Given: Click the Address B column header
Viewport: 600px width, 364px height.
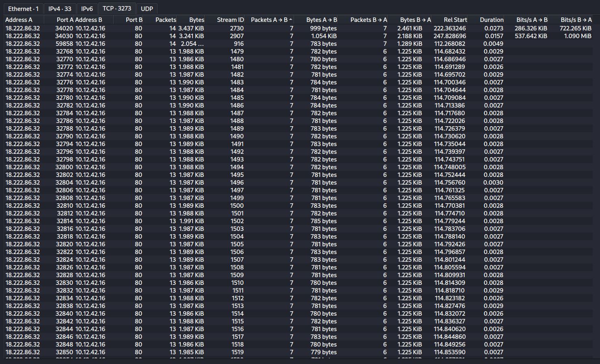Looking at the screenshot, I should [94, 19].
